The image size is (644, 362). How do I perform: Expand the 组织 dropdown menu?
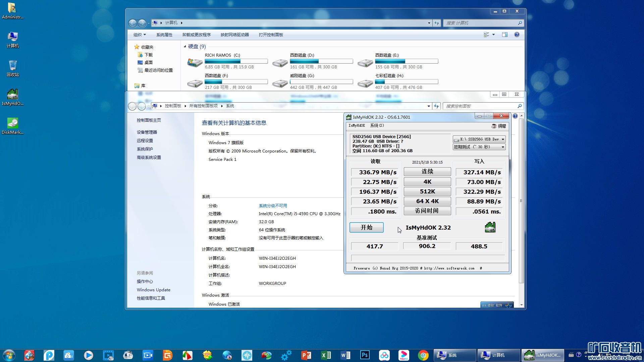point(140,35)
